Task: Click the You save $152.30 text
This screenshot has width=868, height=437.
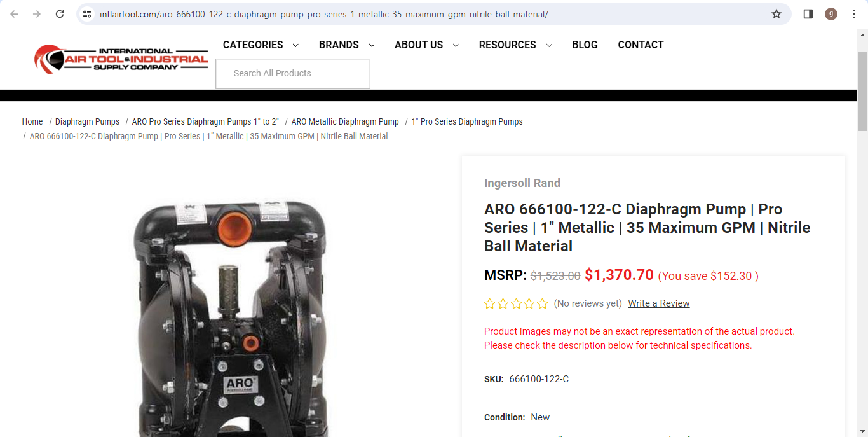Action: (708, 276)
